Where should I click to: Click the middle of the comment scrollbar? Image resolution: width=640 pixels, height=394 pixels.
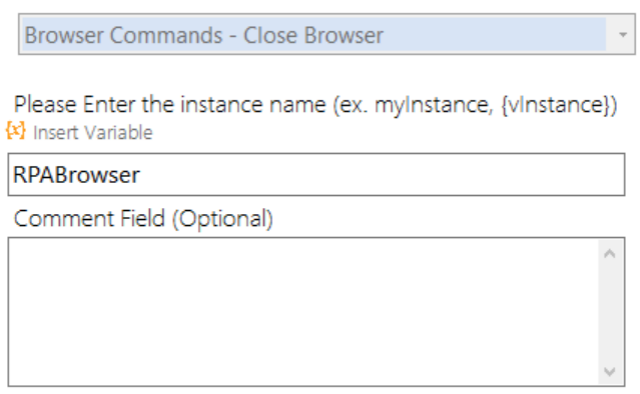tap(610, 313)
